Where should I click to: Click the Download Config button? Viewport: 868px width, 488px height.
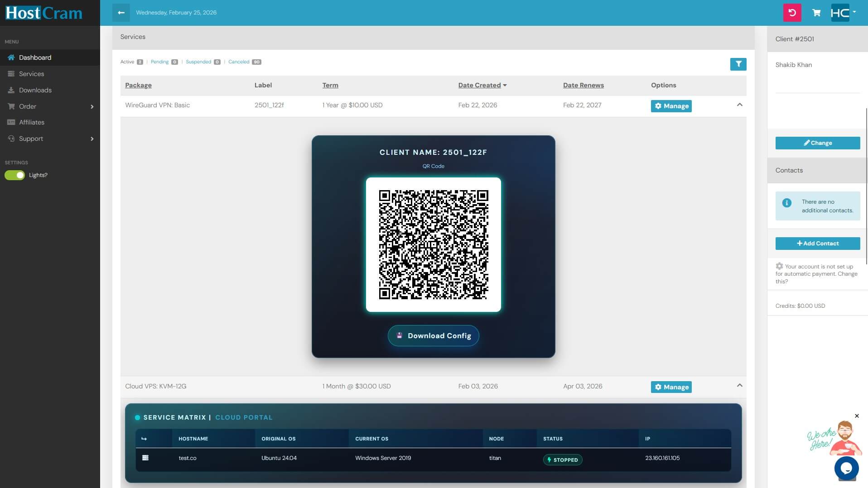(433, 336)
